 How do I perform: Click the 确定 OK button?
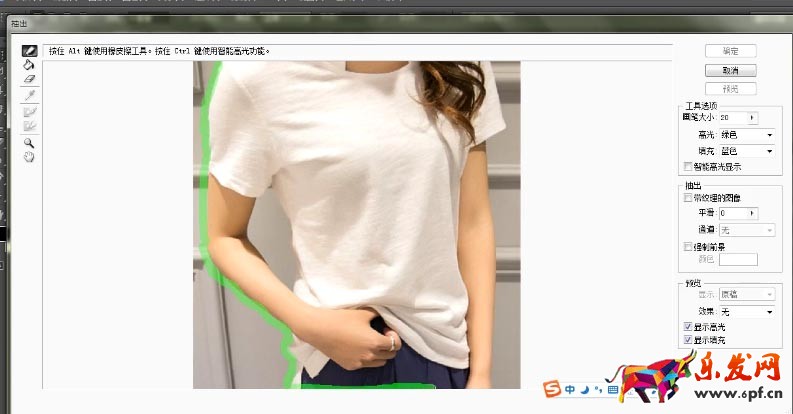(730, 51)
